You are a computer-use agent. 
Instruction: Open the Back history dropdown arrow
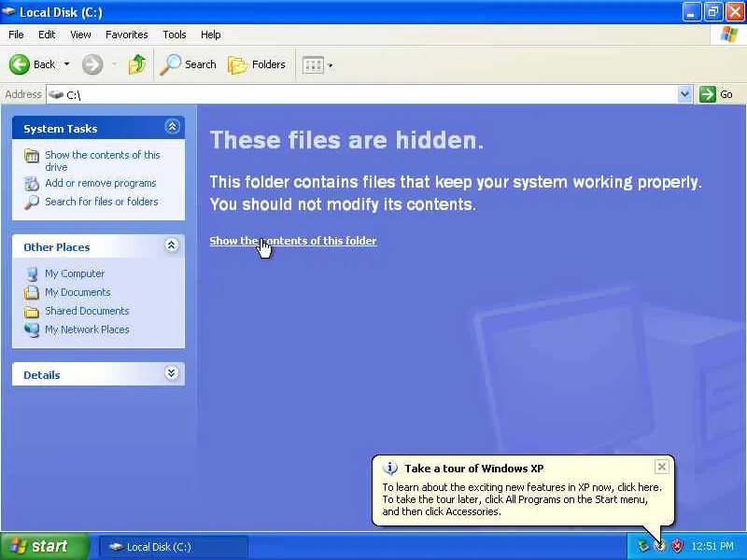[x=66, y=64]
